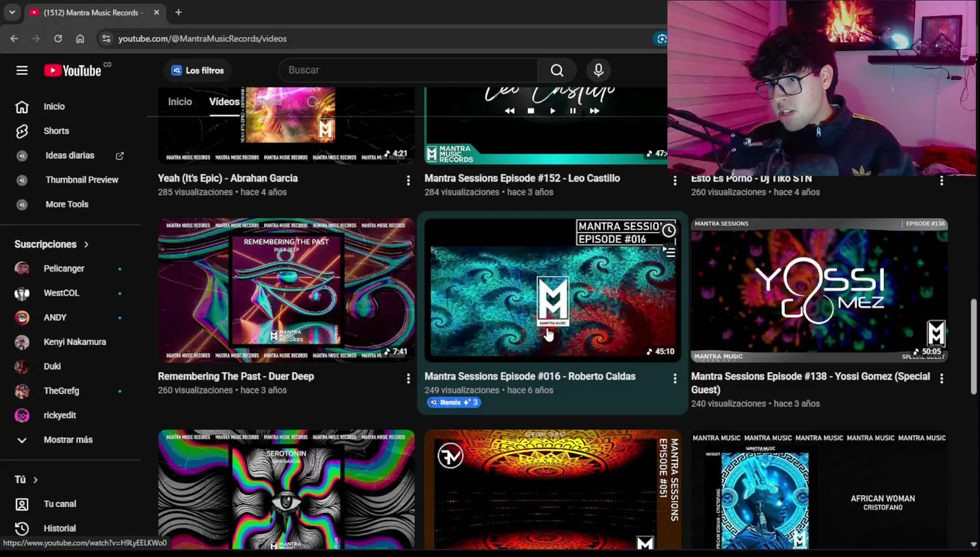The width and height of the screenshot is (980, 557).
Task: Expand the Suscripciones section
Action: [x=51, y=244]
